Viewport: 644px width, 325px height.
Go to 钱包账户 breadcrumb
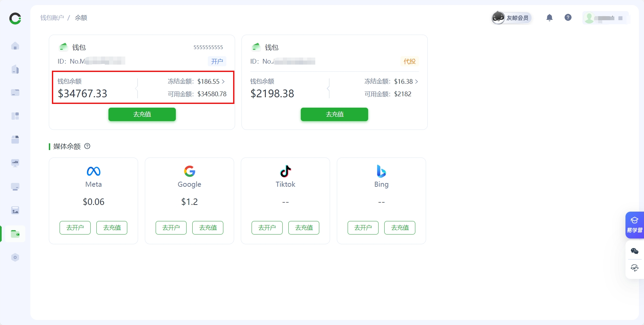[52, 18]
